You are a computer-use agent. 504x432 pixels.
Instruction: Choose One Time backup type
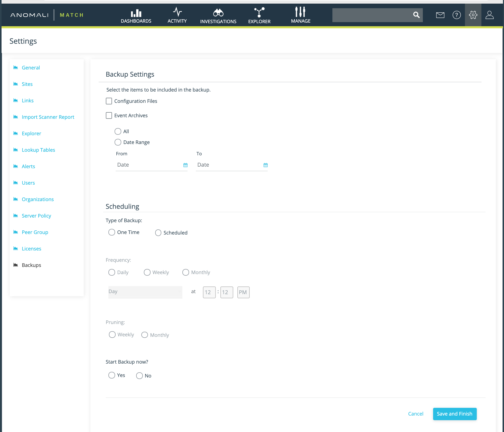click(112, 232)
